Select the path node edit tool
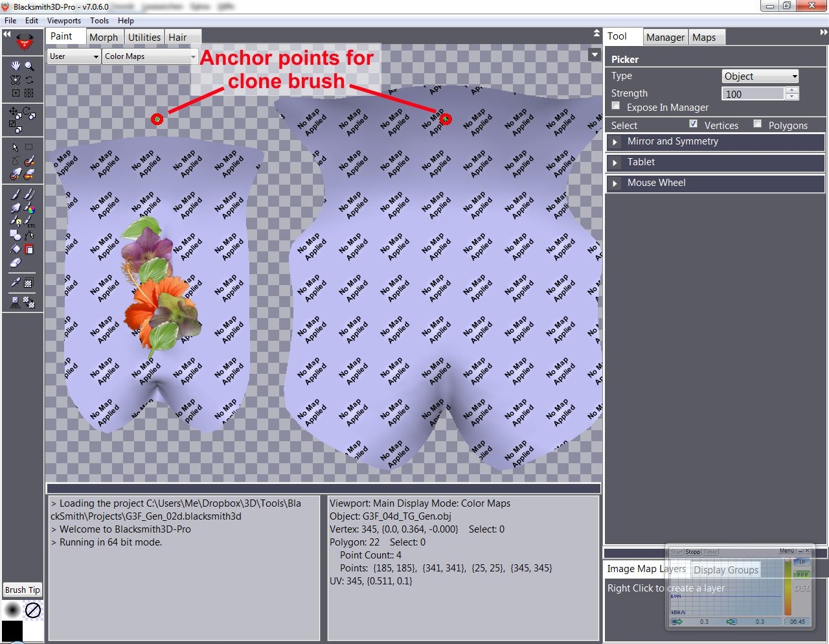This screenshot has width=829, height=644. coord(29,235)
